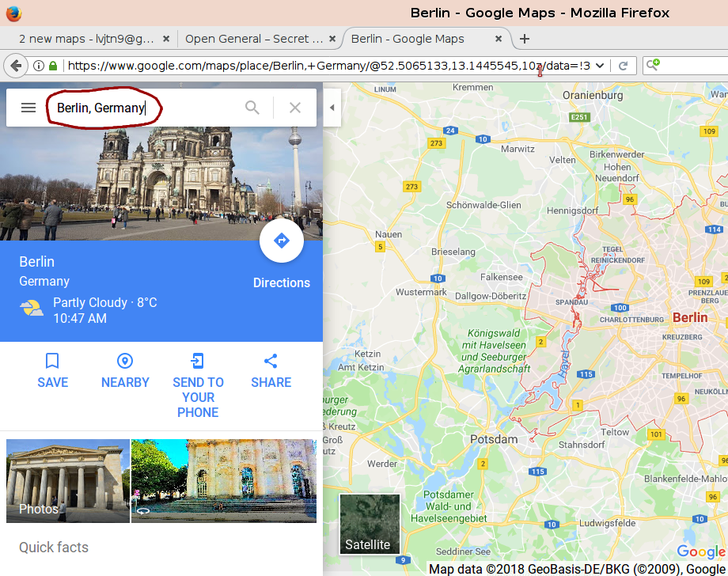728x576 pixels.
Task: Open the Google Maps hamburger menu
Action: point(28,108)
